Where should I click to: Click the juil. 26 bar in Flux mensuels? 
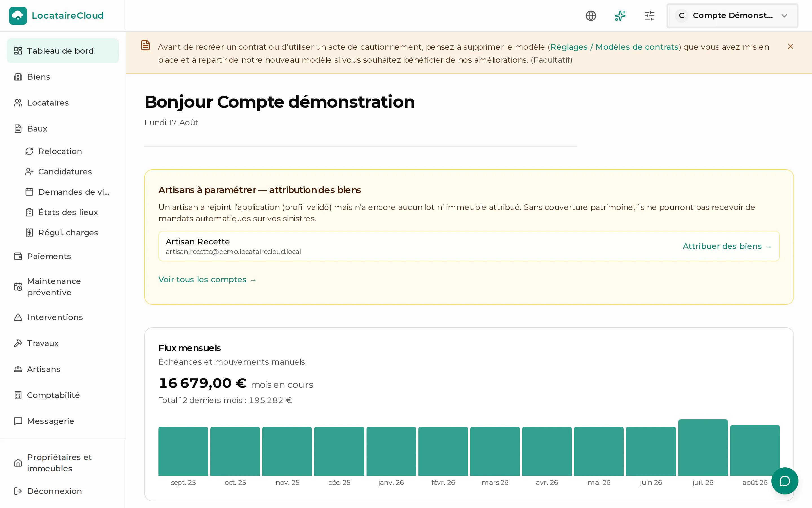click(703, 448)
